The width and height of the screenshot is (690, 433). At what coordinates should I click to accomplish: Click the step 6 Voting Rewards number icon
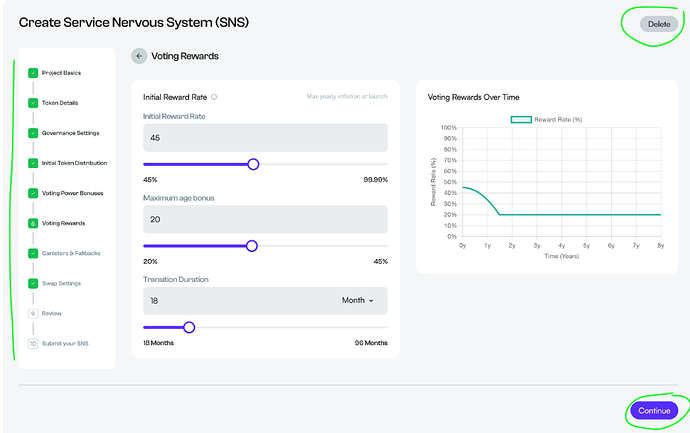tap(33, 223)
